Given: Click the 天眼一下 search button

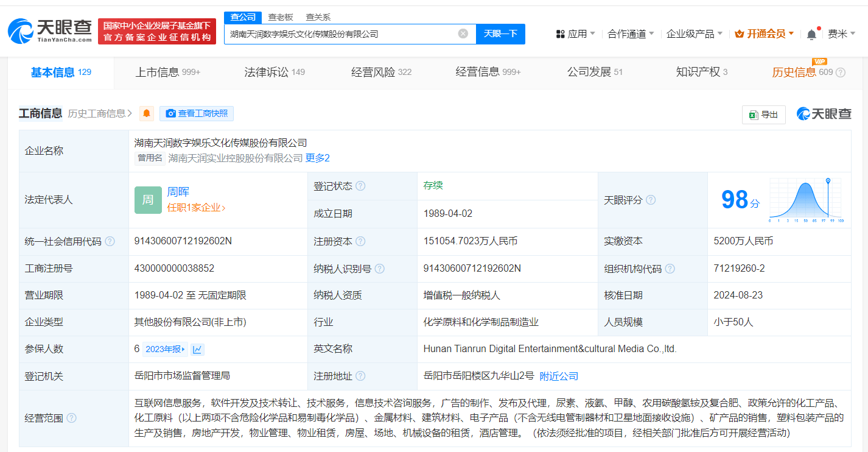Looking at the screenshot, I should [x=500, y=34].
